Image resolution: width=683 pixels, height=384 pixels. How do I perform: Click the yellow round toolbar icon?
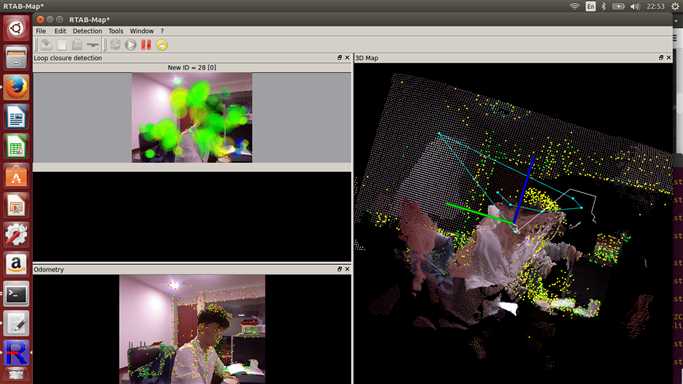coord(162,44)
